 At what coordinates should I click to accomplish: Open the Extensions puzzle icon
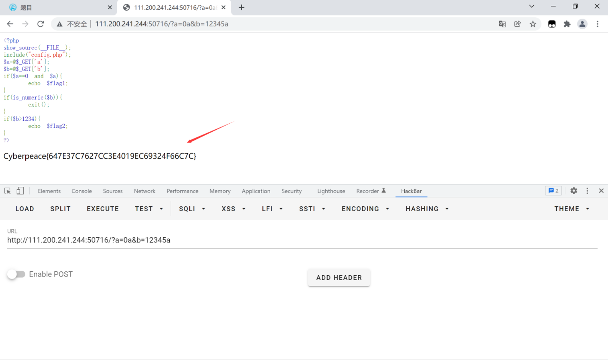567,24
